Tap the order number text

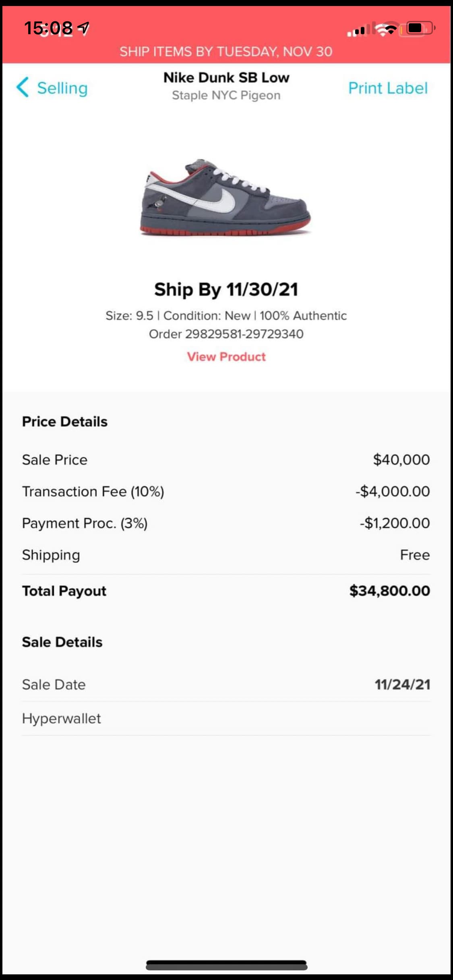(x=226, y=334)
